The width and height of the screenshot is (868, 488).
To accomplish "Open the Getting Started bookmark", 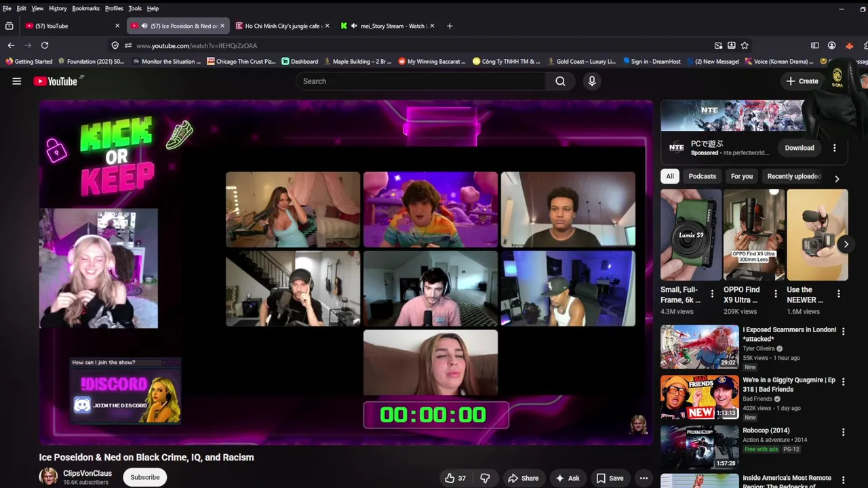I will coord(28,61).
